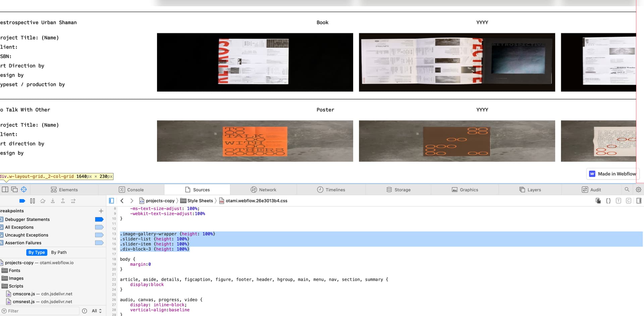Pretty print the CSS with the curly-braces icon
The width and height of the screenshot is (644, 316).
[608, 201]
